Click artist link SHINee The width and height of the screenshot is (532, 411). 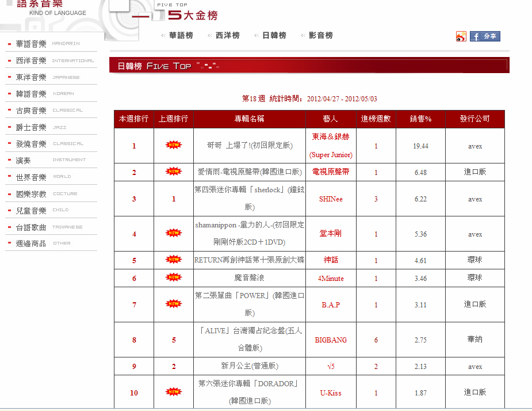(330, 199)
